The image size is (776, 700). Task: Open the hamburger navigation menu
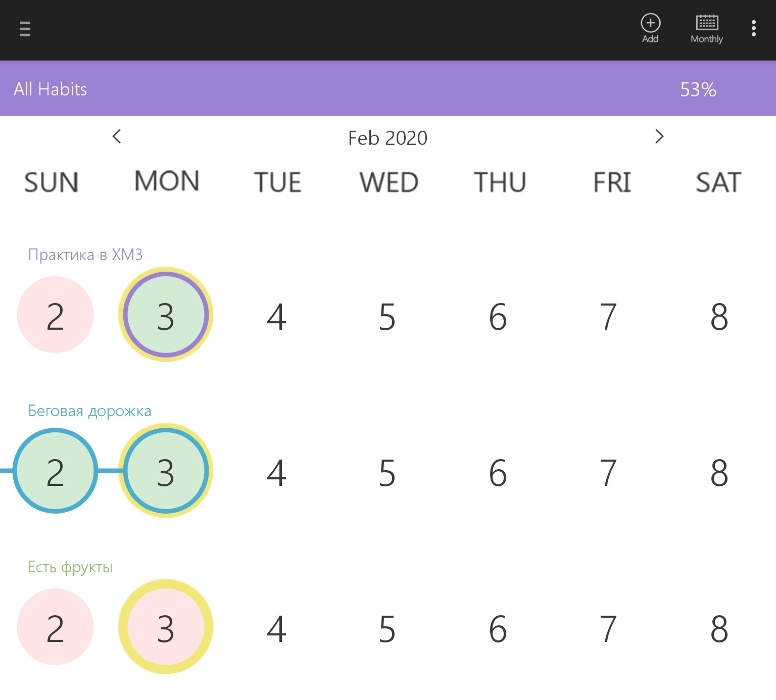tap(25, 29)
